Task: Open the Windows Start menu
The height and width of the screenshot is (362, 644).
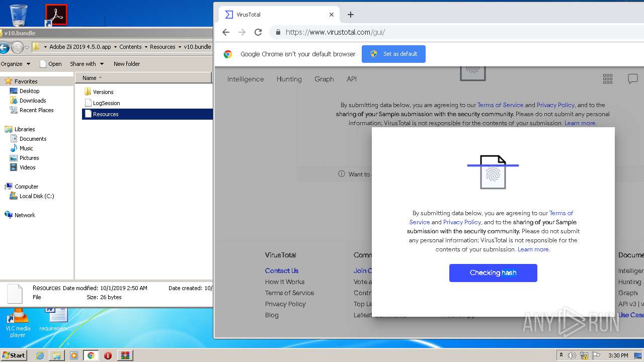Action: [14, 355]
